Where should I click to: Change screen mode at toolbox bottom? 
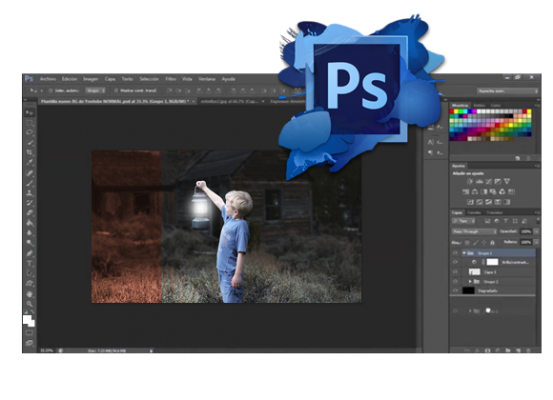tap(30, 343)
